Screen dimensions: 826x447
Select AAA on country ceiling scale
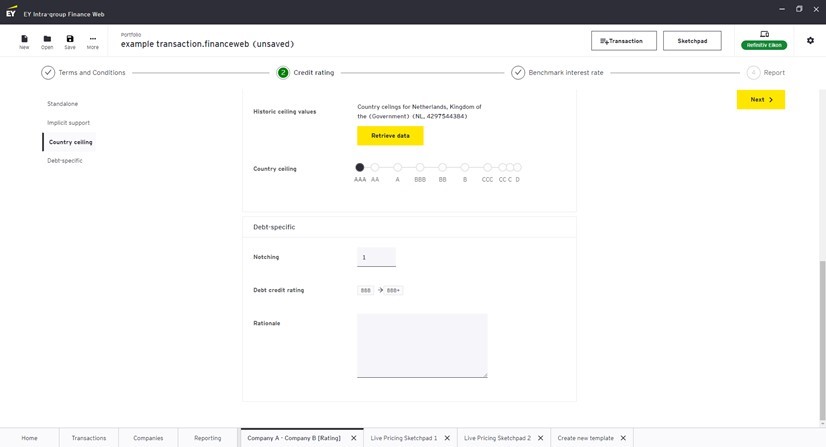pyautogui.click(x=360, y=168)
